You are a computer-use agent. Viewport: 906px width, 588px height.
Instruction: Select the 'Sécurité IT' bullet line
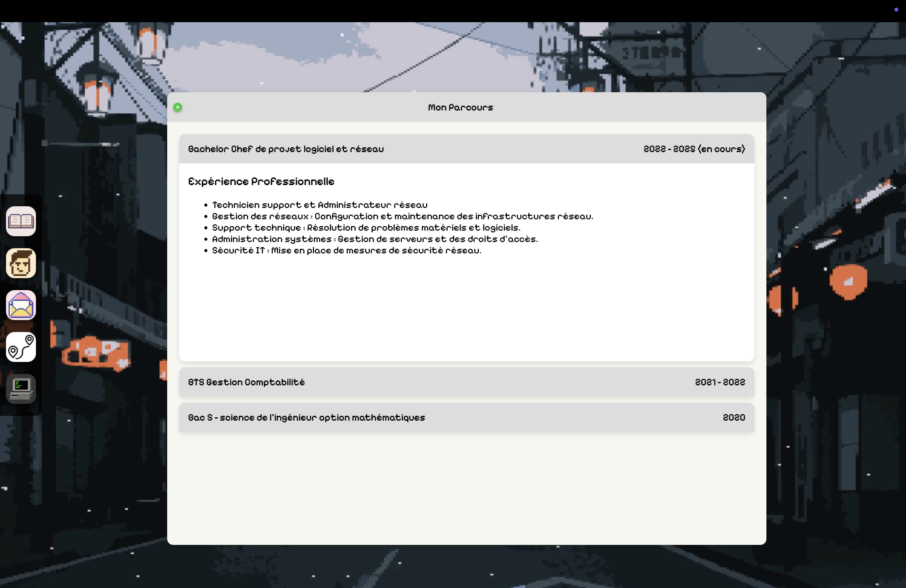click(x=347, y=251)
